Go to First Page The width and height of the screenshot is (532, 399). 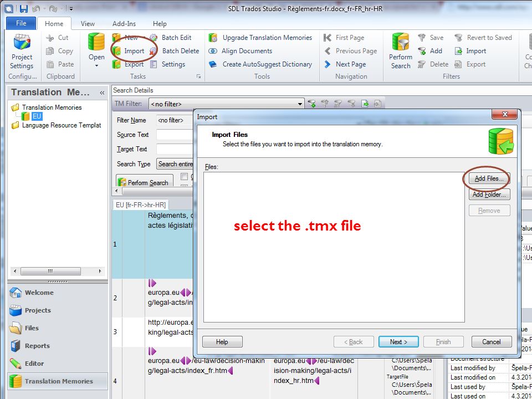point(344,38)
